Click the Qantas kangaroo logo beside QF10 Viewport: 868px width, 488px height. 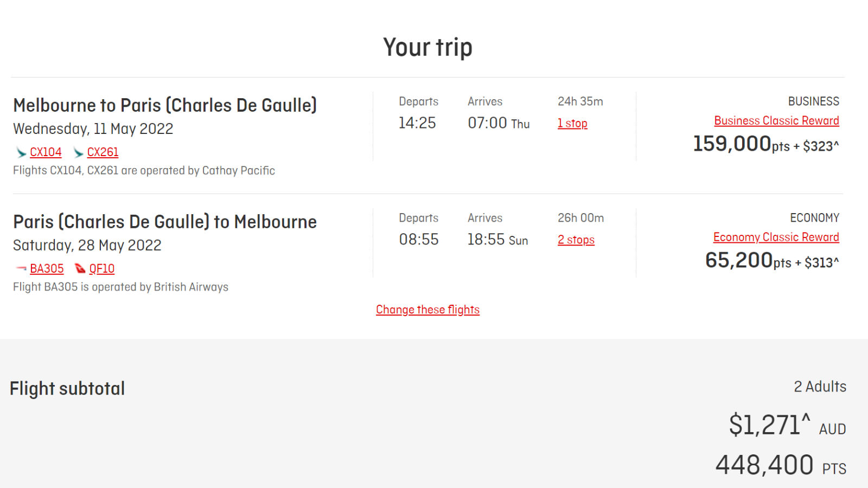pyautogui.click(x=80, y=268)
